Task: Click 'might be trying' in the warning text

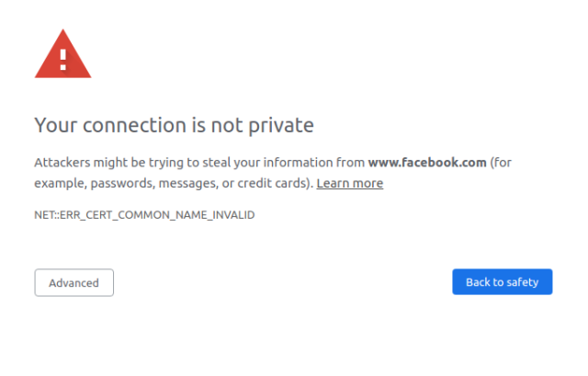Action: click(135, 163)
